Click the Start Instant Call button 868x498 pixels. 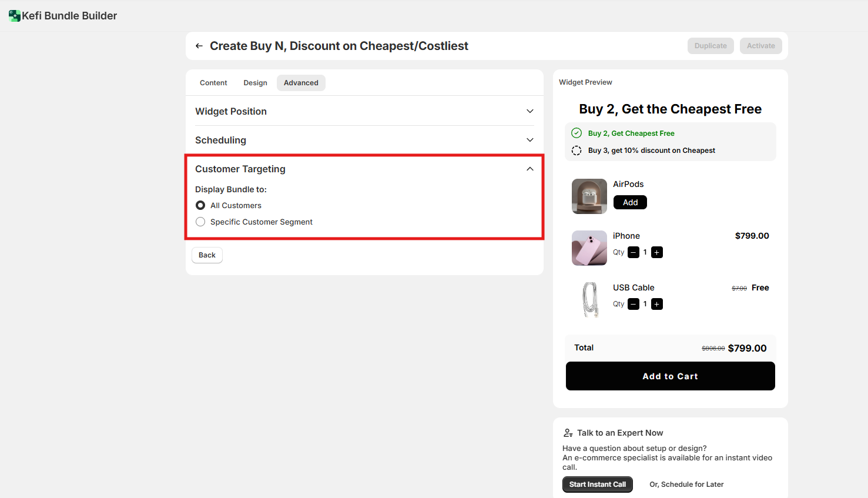pyautogui.click(x=597, y=484)
